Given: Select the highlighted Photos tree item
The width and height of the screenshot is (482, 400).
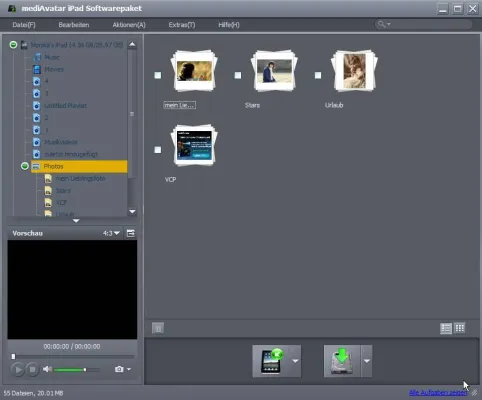Looking at the screenshot, I should point(79,166).
